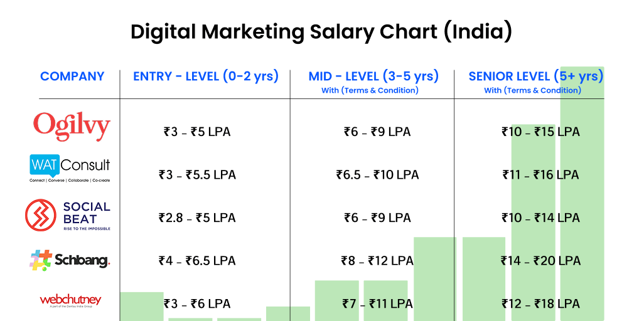Click senior-level With (Terms & Condition) subtext
644x321 pixels.
click(x=533, y=90)
